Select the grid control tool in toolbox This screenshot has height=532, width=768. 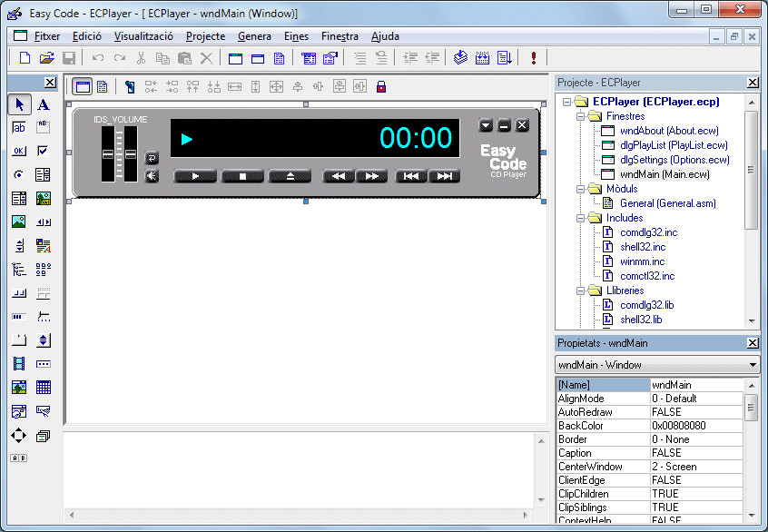43,387
